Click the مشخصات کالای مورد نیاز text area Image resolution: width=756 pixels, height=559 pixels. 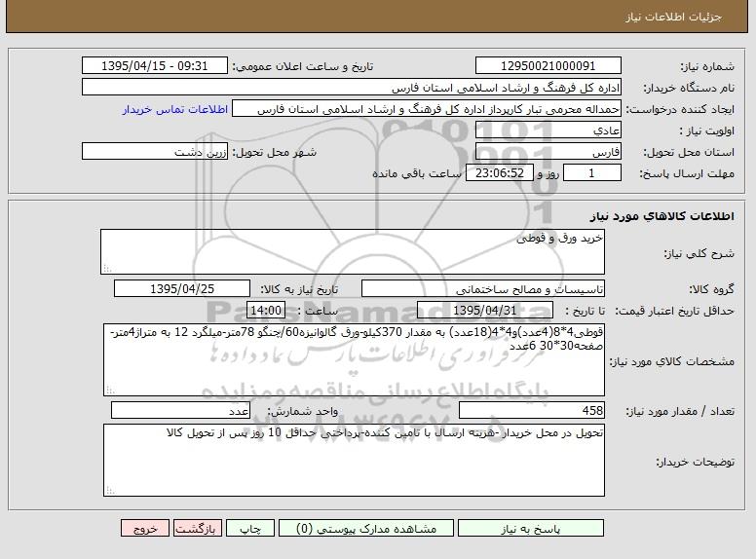click(x=354, y=360)
